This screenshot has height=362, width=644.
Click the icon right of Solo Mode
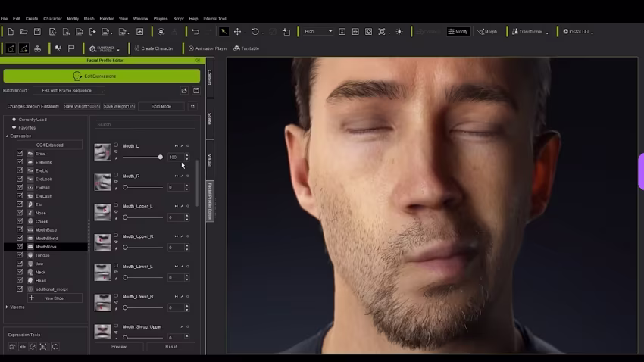192,106
